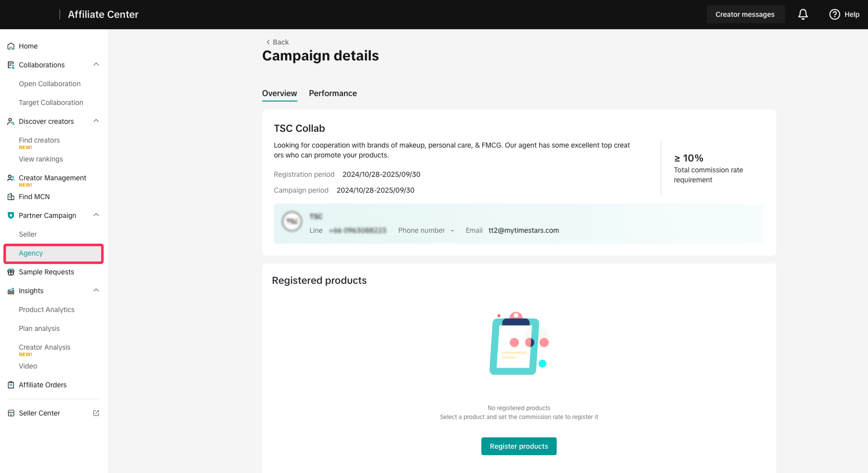Click the Register products button
This screenshot has width=868, height=473.
coord(519,446)
